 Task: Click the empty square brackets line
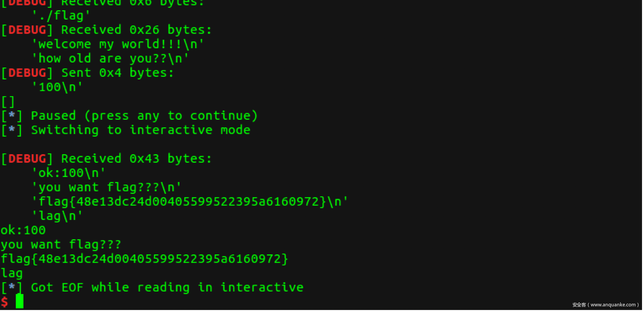[x=8, y=102]
